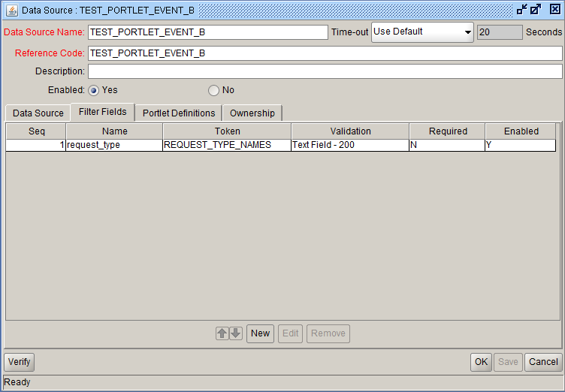The width and height of the screenshot is (565, 392).
Task: Click the restore window icon in title bar
Action: pos(522,10)
